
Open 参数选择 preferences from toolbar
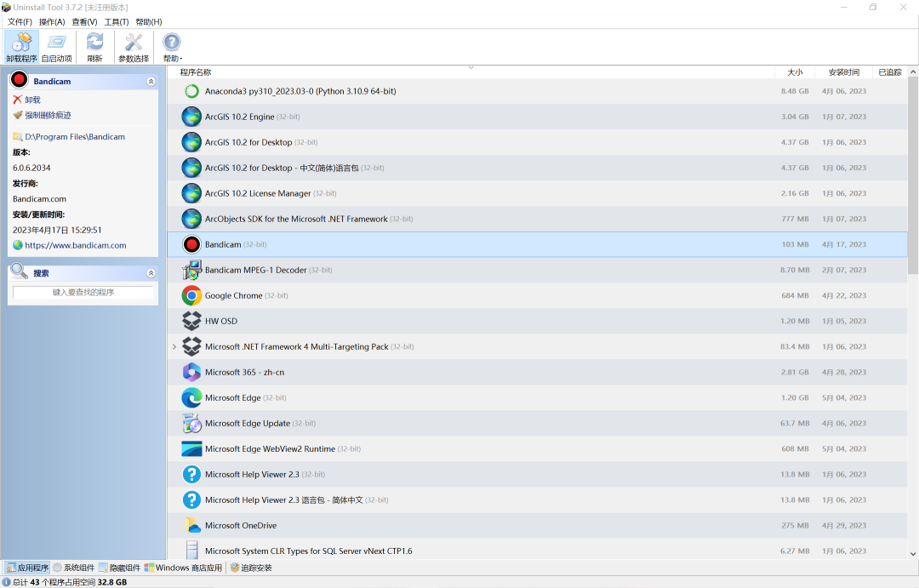(x=134, y=47)
